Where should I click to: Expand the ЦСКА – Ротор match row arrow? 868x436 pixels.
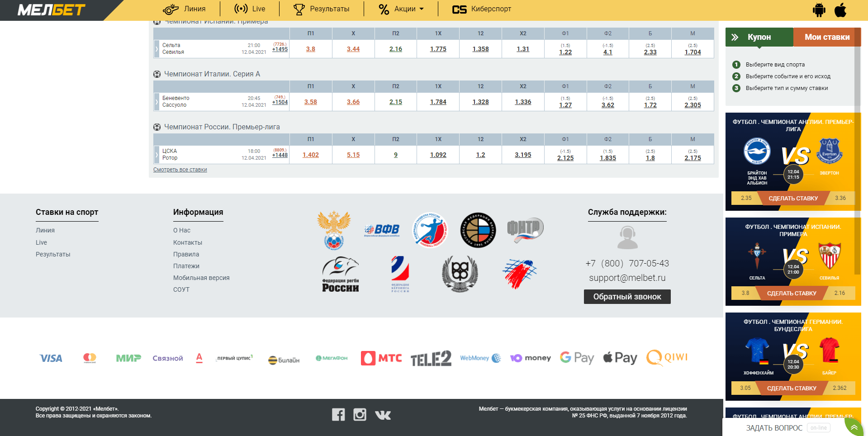[x=157, y=155]
